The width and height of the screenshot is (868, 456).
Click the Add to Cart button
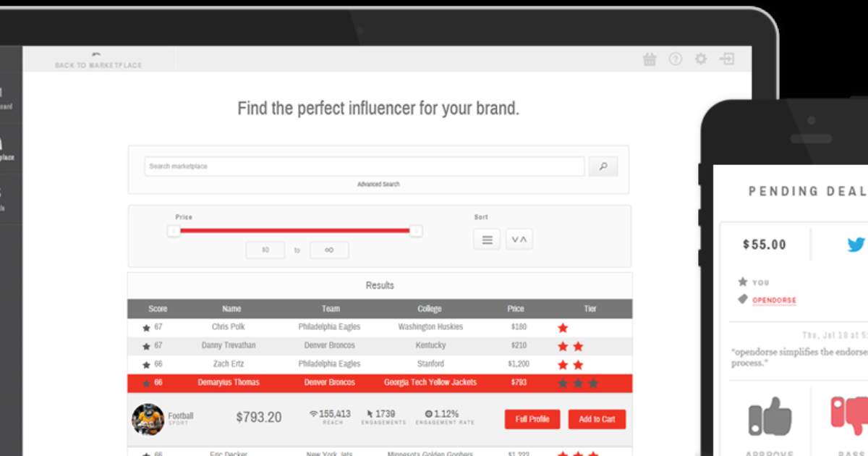point(596,419)
